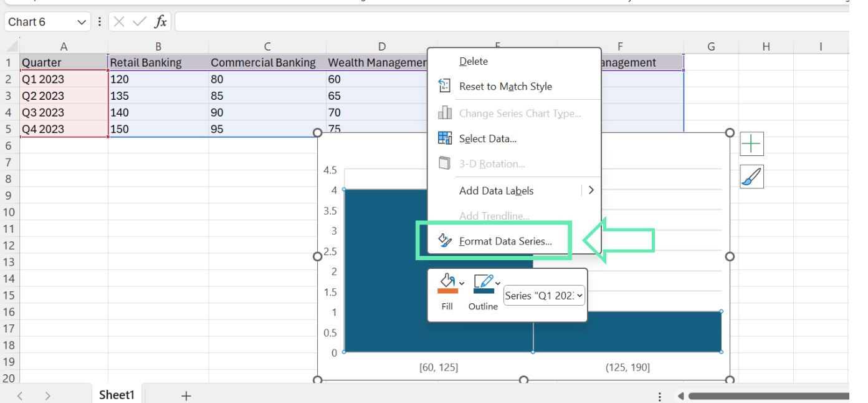Click Delete in the context menu
This screenshot has width=868, height=403.
click(x=474, y=61)
